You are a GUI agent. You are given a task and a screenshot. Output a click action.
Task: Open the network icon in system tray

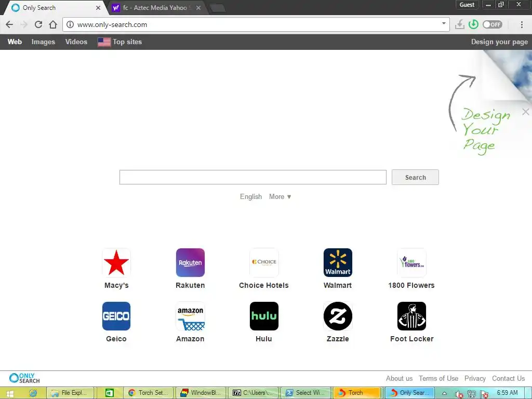(x=472, y=394)
